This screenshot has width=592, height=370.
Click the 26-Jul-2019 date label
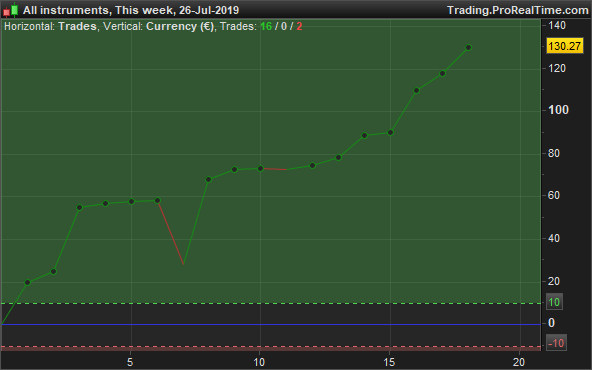(x=209, y=10)
